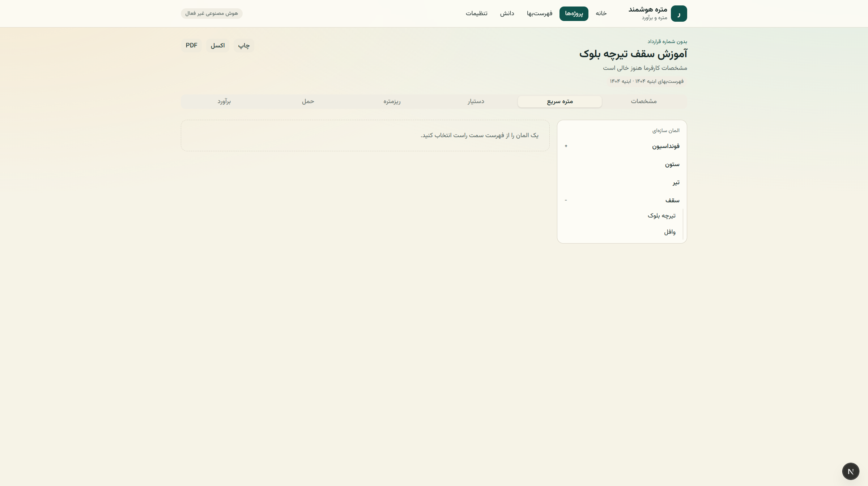Expand the فونداسیون plus toggle

(566, 146)
